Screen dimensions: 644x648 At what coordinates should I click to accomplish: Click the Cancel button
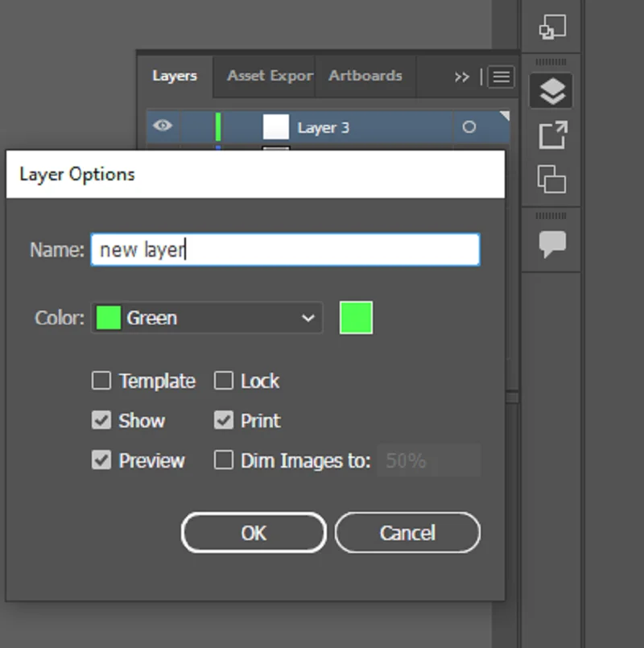point(407,533)
